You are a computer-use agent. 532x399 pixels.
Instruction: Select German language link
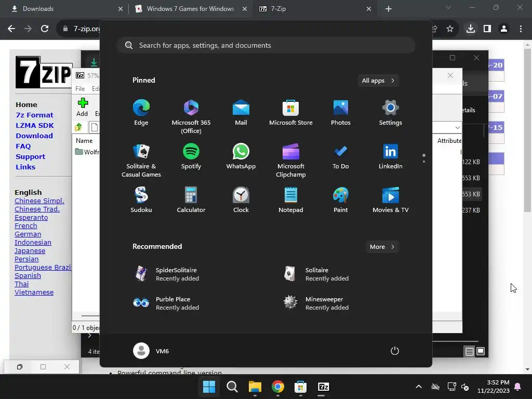click(28, 234)
